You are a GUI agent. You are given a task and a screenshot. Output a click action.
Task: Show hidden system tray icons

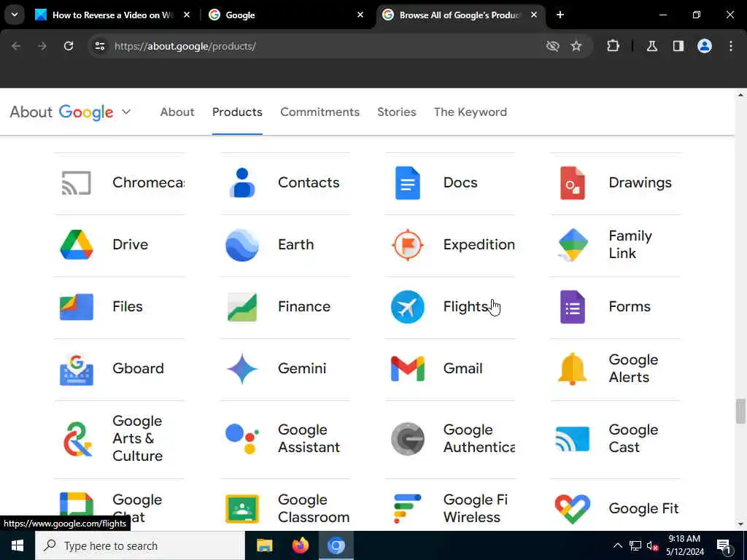617,545
